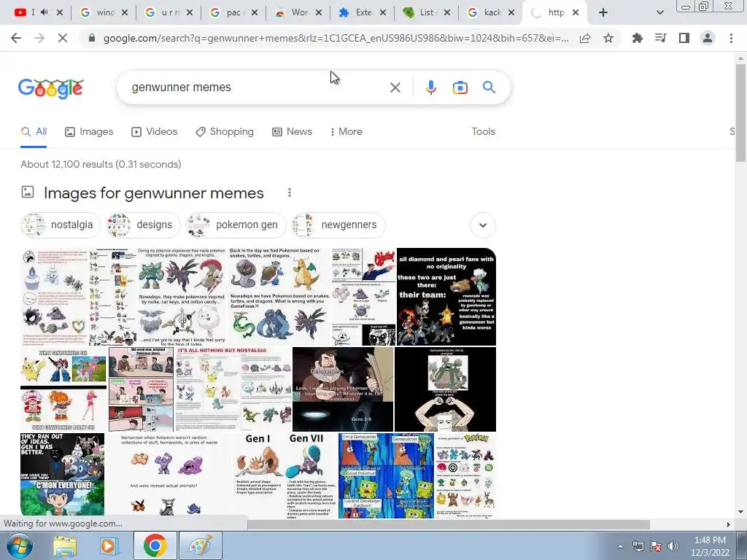Expand more image filter chips
The image size is (747, 560).
tap(483, 225)
